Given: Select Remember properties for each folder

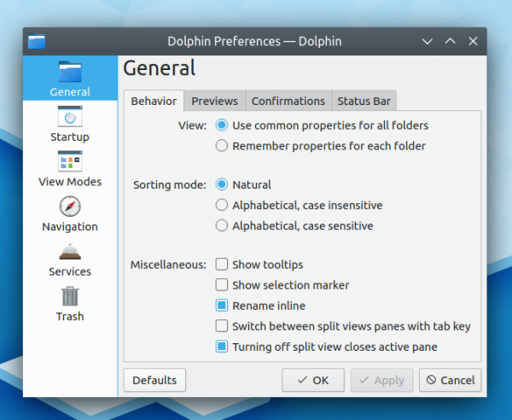Looking at the screenshot, I should 222,146.
